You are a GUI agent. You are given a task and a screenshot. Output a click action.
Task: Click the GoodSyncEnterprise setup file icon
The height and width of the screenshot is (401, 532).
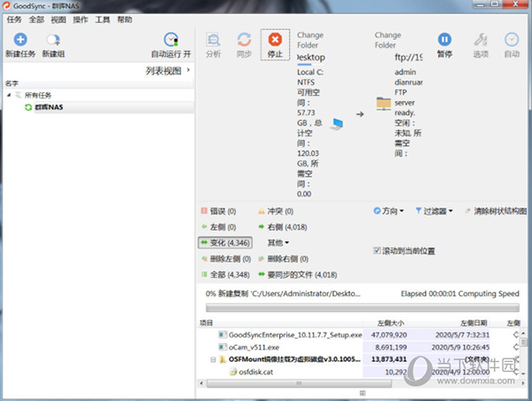(223, 334)
